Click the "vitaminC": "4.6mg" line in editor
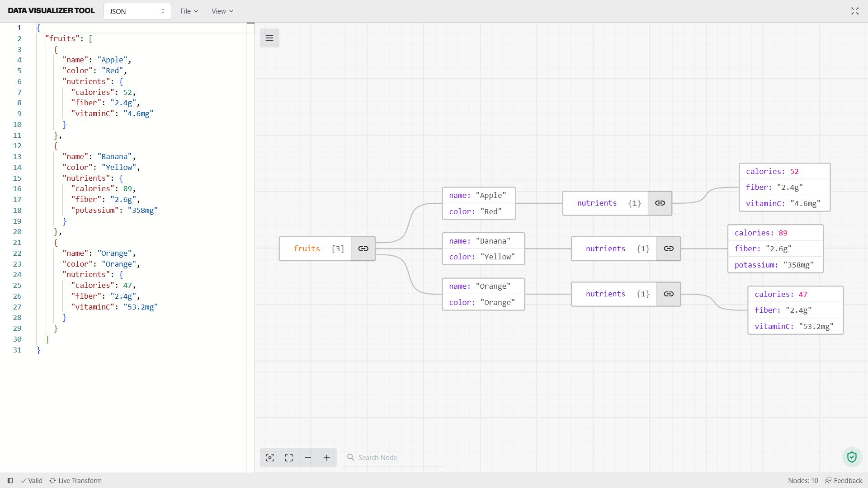The width and height of the screenshot is (868, 488). click(x=112, y=113)
